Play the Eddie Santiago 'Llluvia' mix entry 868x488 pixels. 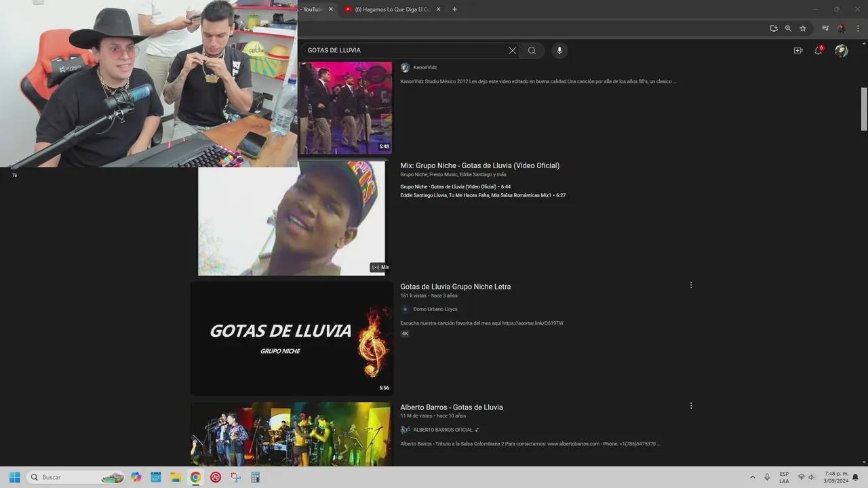click(483, 195)
